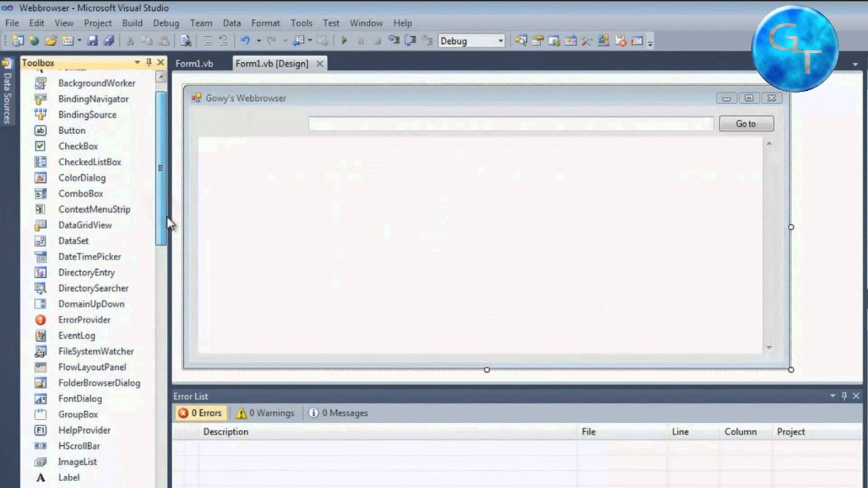Viewport: 868px width, 488px height.
Task: Click the Add New Item toolbar icon
Action: pyautogui.click(x=67, y=41)
